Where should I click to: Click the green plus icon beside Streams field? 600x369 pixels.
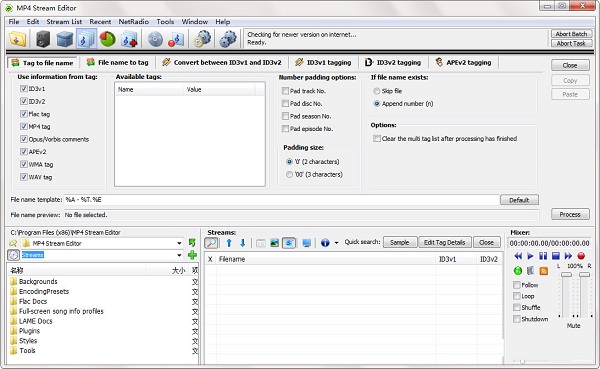192,255
